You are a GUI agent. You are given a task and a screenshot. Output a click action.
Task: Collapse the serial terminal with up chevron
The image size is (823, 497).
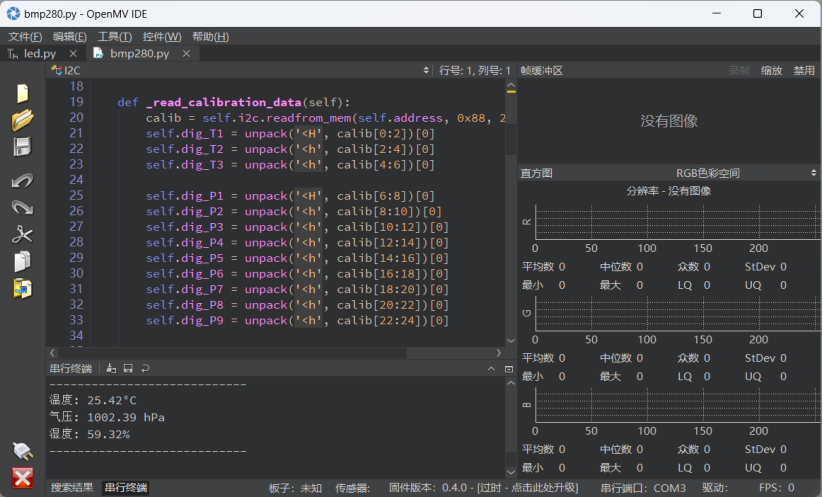(491, 369)
